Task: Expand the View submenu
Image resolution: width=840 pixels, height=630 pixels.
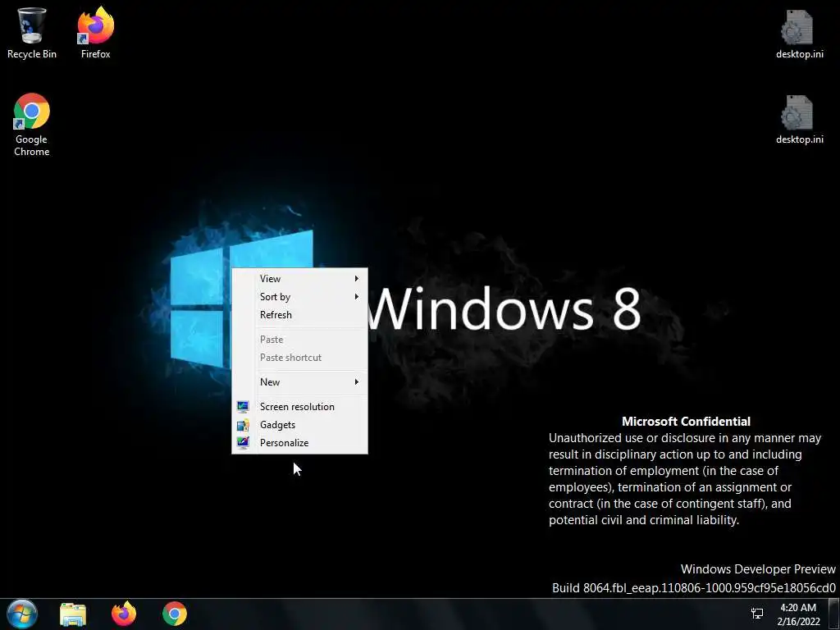Action: click(x=300, y=279)
